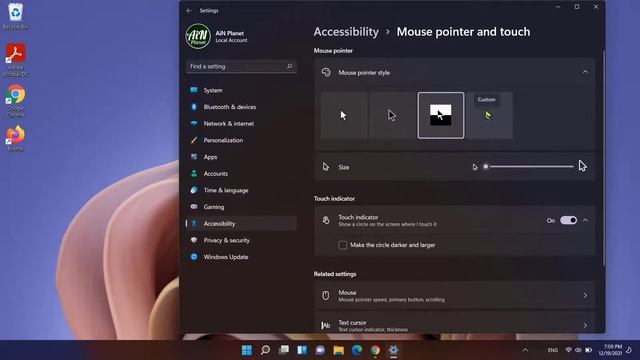Viewport: 640px width, 360px height.
Task: Click the Settings gear in the taskbar
Action: (x=393, y=350)
